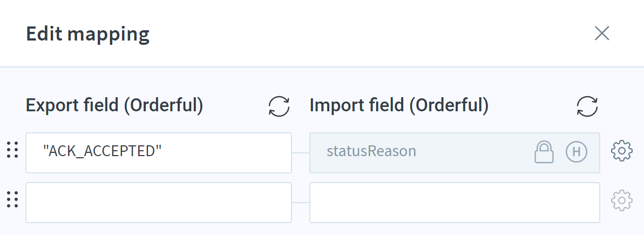Click connector line between ACK_ACCEPTED and statusReason

(x=301, y=153)
